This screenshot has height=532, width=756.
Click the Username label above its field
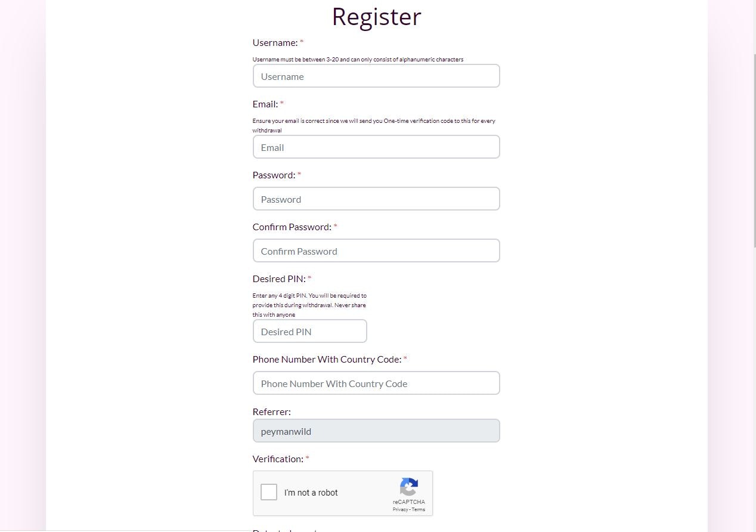point(273,42)
